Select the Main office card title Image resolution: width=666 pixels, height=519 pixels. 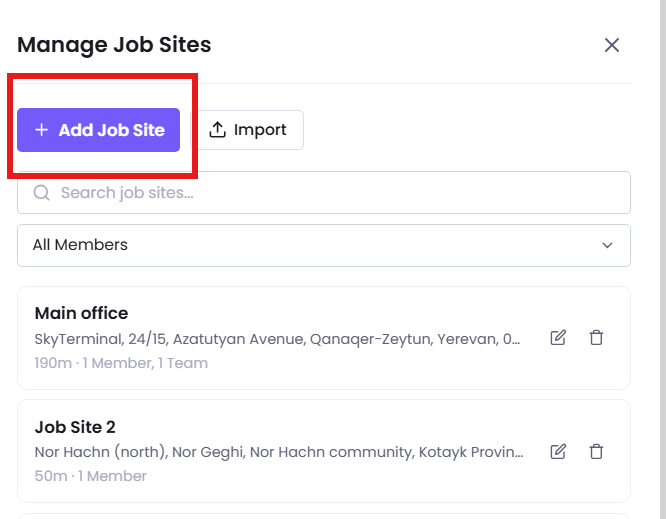coord(81,313)
